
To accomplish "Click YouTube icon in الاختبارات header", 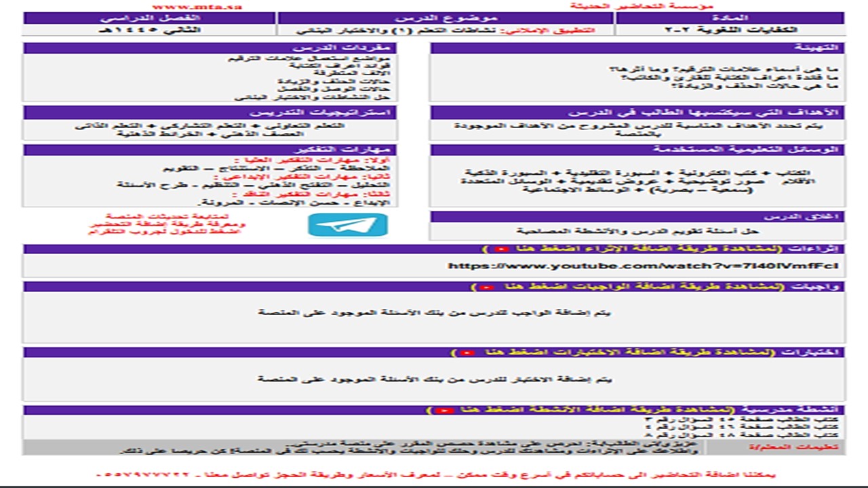I will [467, 353].
